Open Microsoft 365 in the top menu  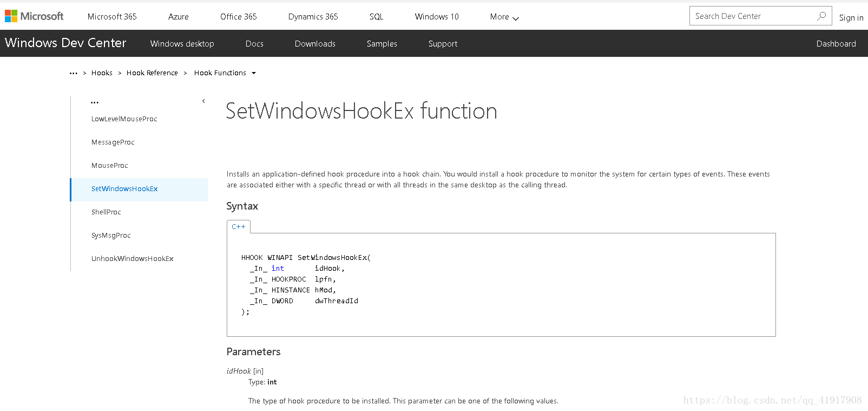click(x=112, y=17)
